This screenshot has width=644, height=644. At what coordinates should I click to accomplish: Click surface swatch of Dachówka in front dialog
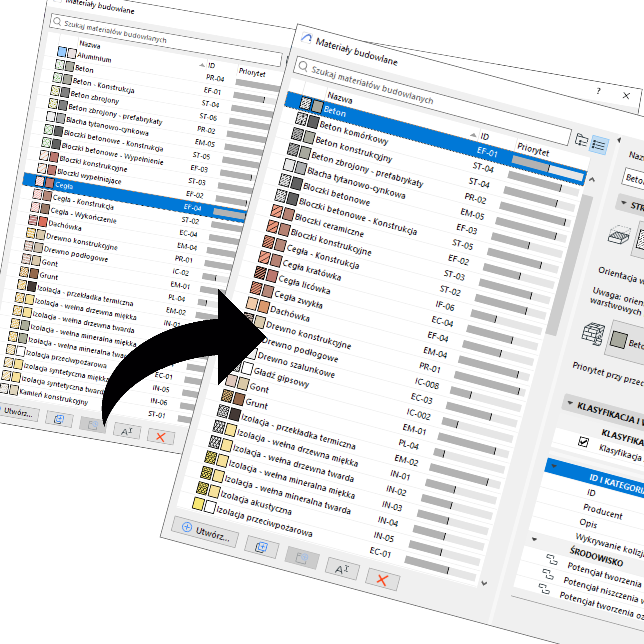[x=264, y=306]
